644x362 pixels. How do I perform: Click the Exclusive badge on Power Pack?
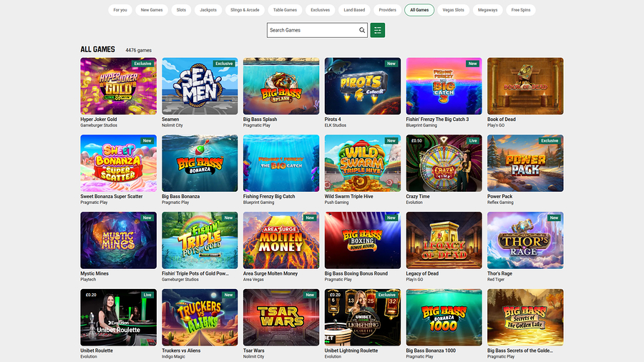(x=550, y=141)
